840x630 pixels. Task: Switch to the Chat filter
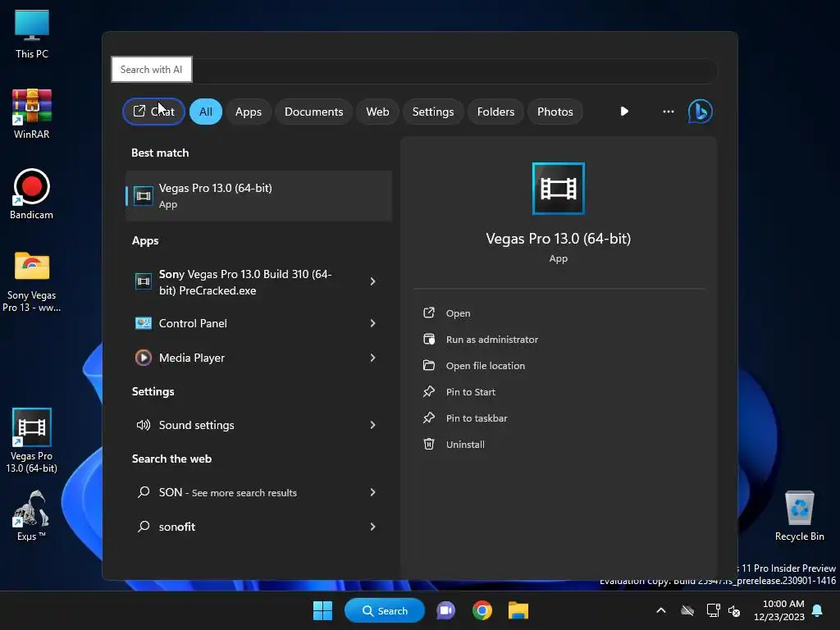point(153,112)
